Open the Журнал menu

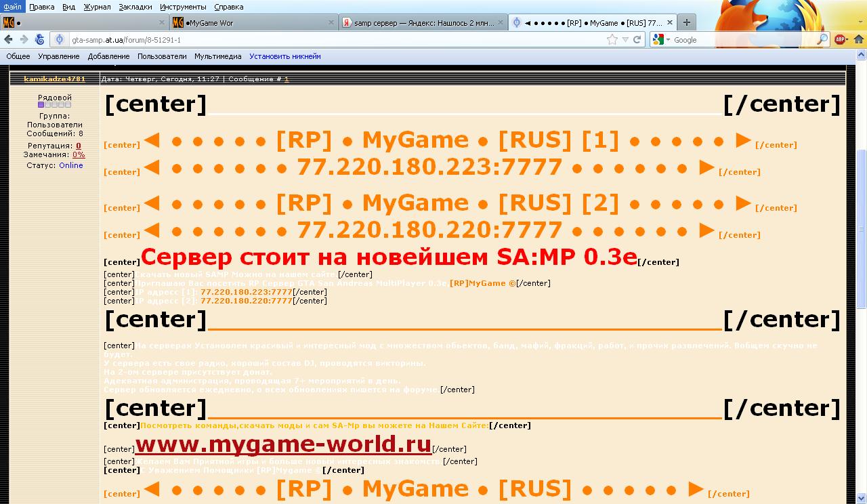click(98, 7)
